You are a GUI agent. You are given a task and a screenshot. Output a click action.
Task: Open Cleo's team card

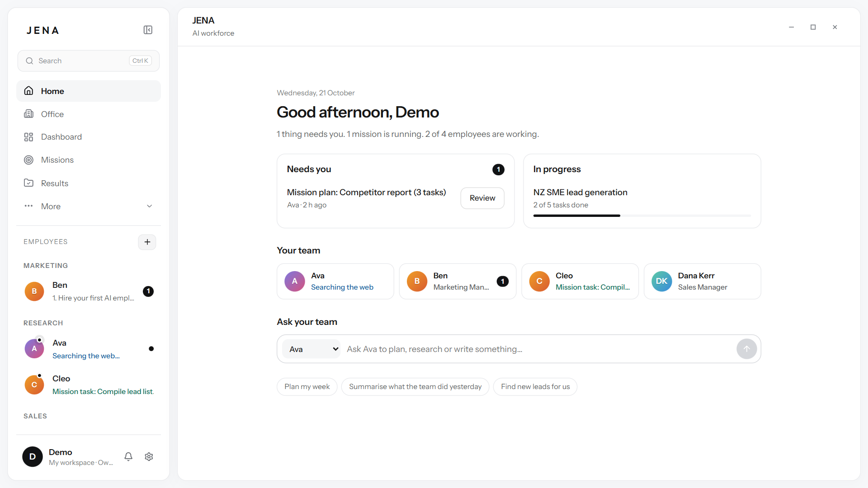coord(580,281)
